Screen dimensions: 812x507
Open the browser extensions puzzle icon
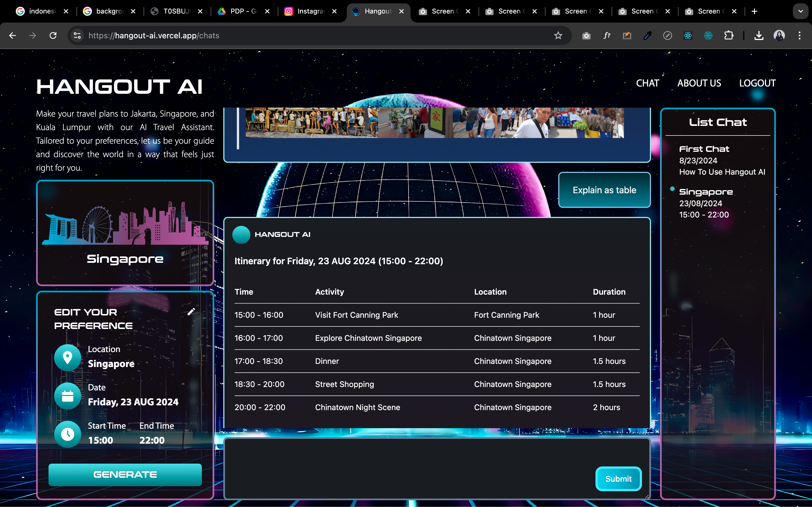(x=729, y=35)
